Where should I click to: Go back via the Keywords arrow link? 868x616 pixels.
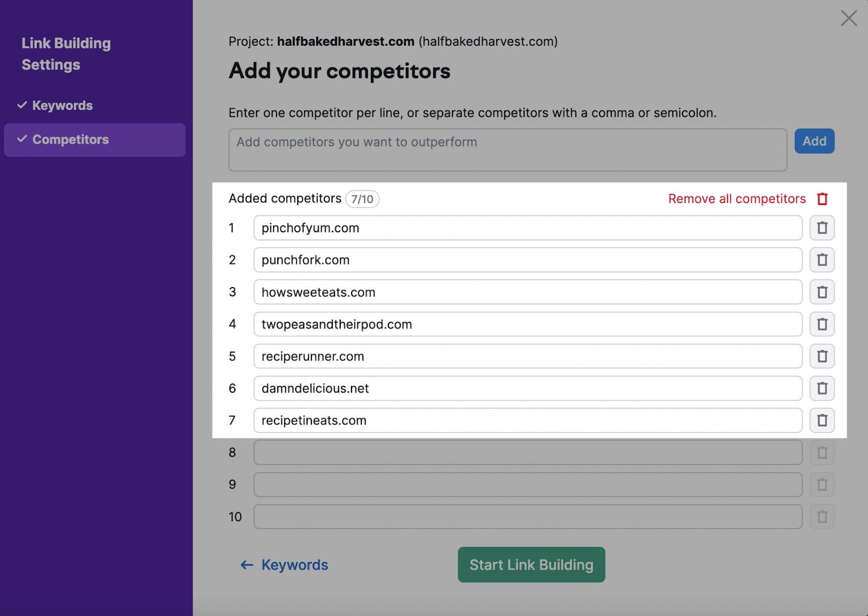click(x=284, y=564)
